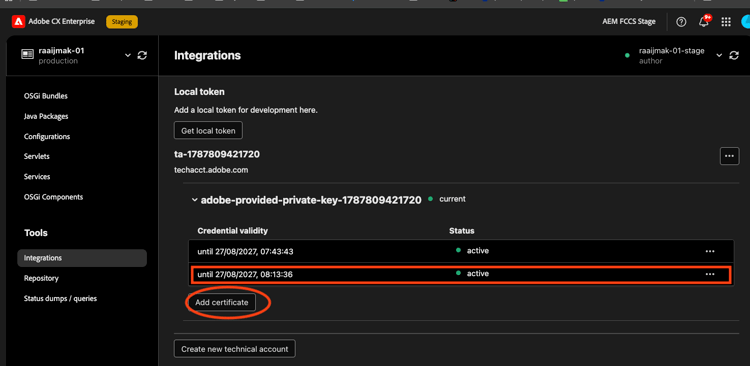The image size is (750, 366).
Task: Expand the raaijmak-01 production dropdown
Action: pyautogui.click(x=128, y=55)
